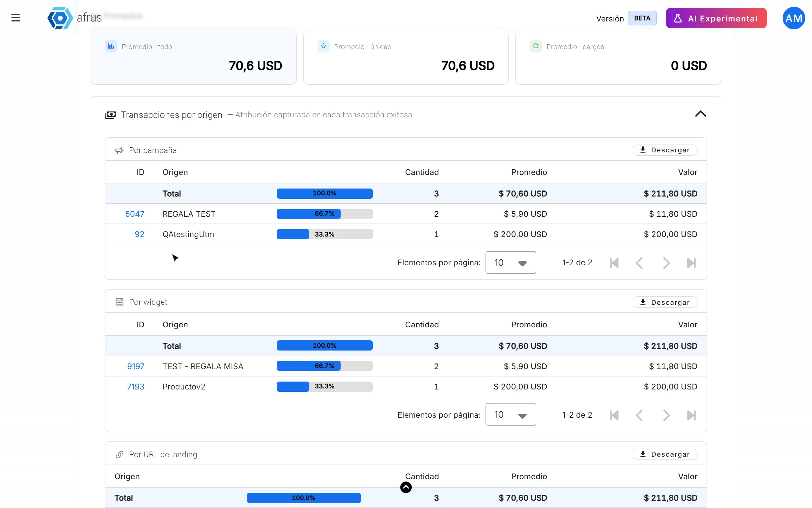Download the Por campaña table
Screen dimensions: 812x508
665,150
